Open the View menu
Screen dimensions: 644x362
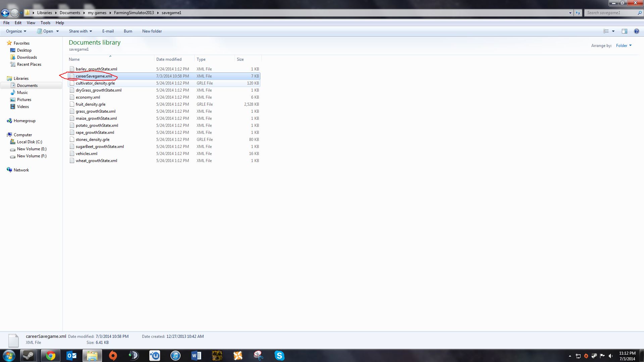coord(31,23)
